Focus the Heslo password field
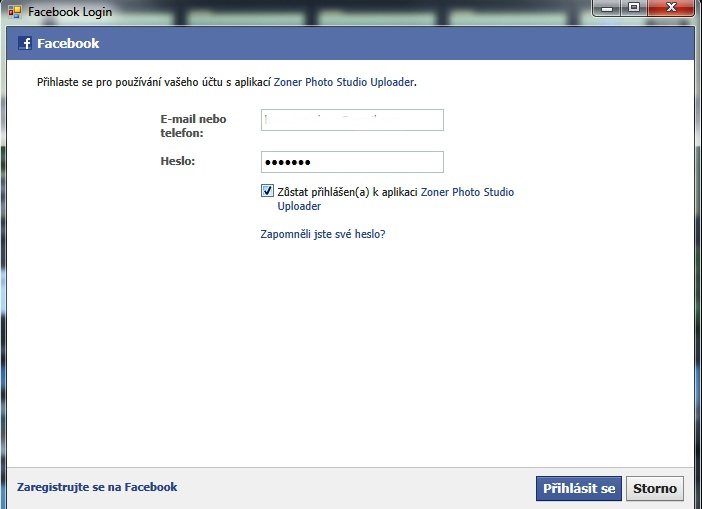The height and width of the screenshot is (509, 702). (352, 162)
